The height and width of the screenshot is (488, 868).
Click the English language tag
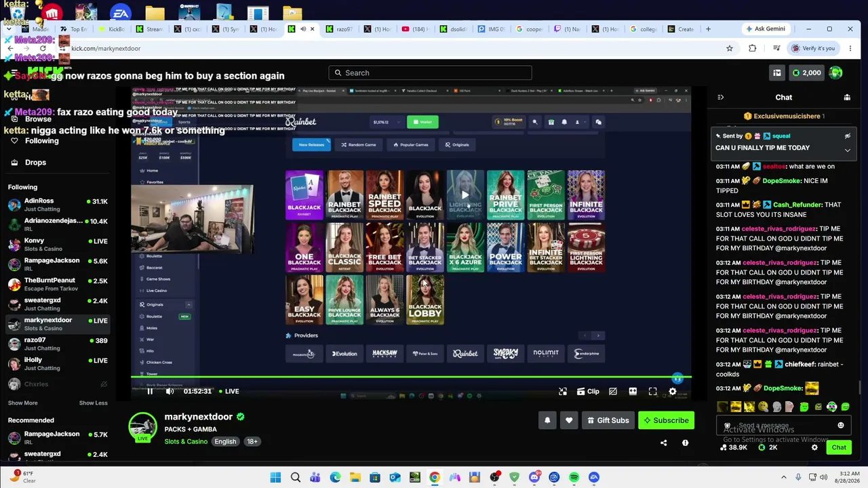coord(225,441)
